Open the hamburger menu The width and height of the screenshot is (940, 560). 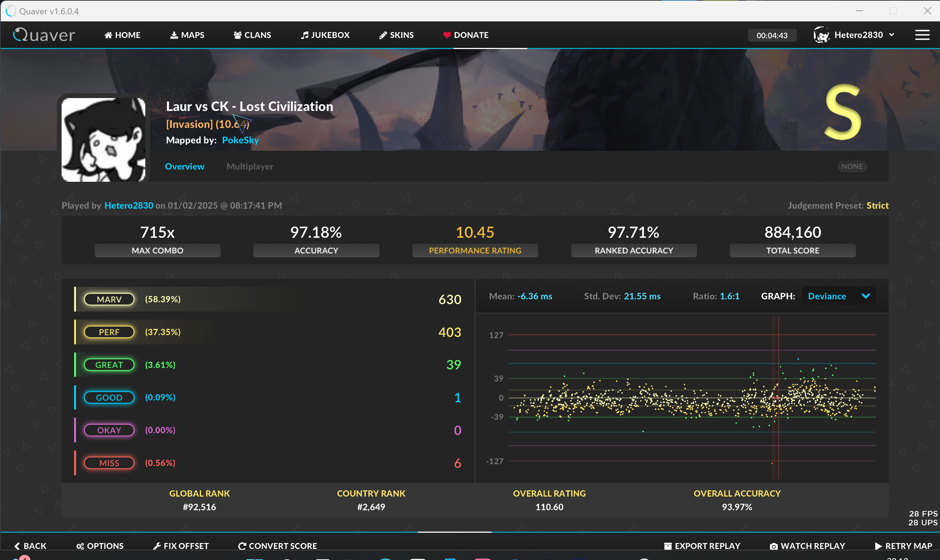coord(922,35)
